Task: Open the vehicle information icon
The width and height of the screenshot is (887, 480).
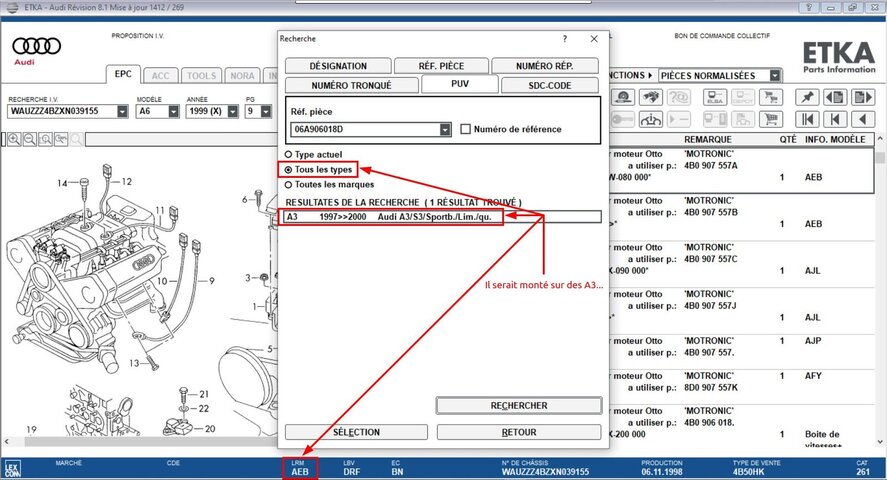Action: (651, 119)
